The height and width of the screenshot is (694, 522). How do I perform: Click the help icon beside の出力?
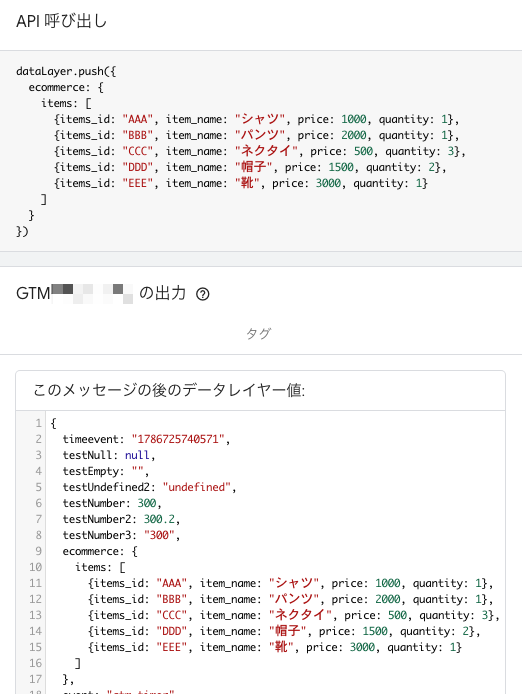(202, 294)
